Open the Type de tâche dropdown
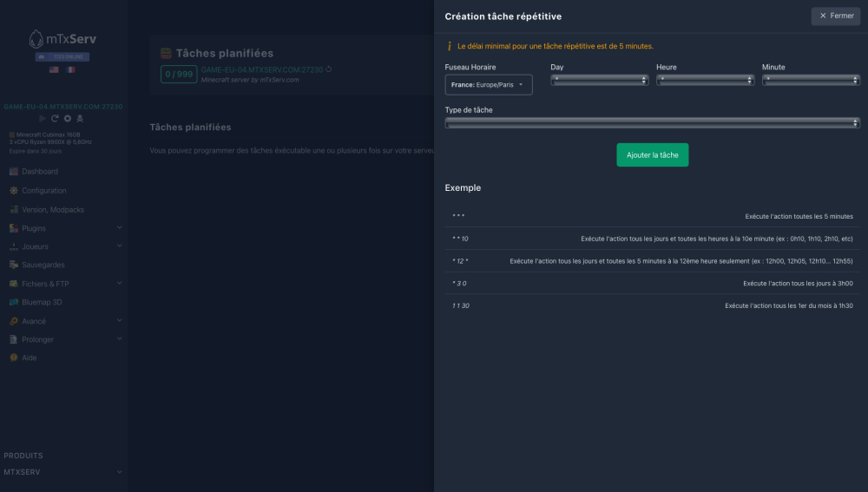The height and width of the screenshot is (492, 868). (652, 123)
